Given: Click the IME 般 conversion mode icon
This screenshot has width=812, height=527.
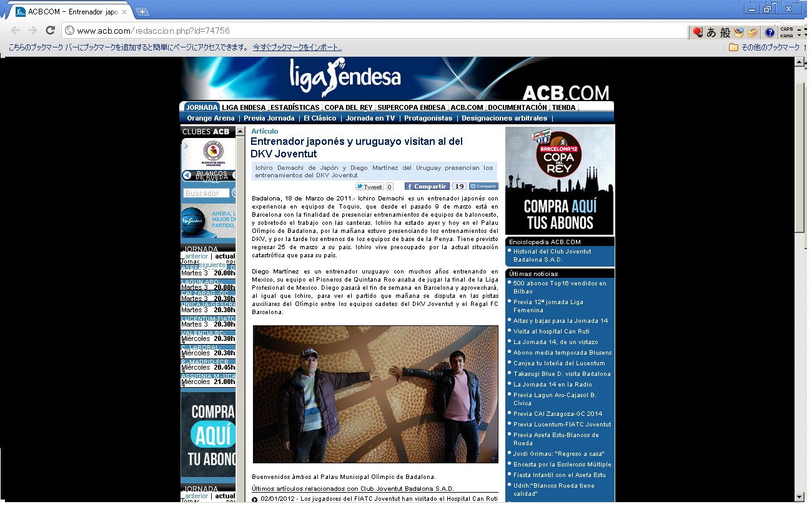Looking at the screenshot, I should [x=725, y=32].
